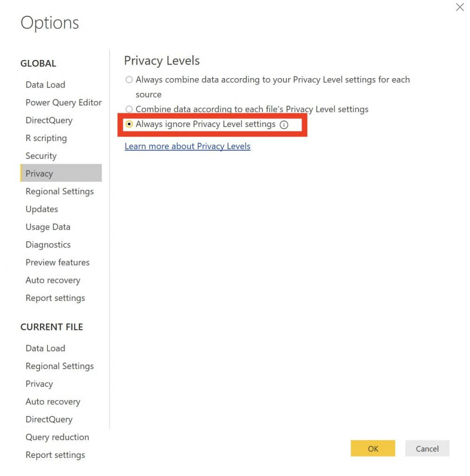Close the Options dialog with the X
Image resolution: width=470 pixels, height=476 pixels.
460,7
